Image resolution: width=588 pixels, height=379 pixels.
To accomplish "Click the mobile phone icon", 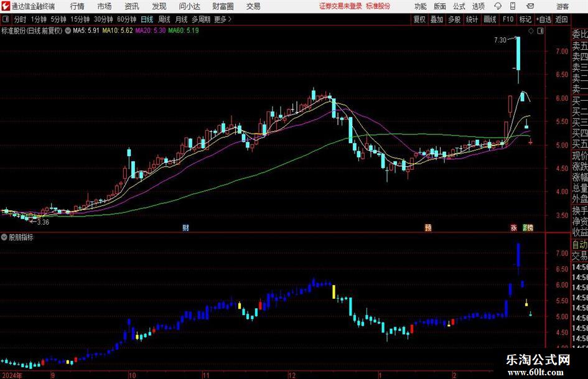I will point(513,6).
